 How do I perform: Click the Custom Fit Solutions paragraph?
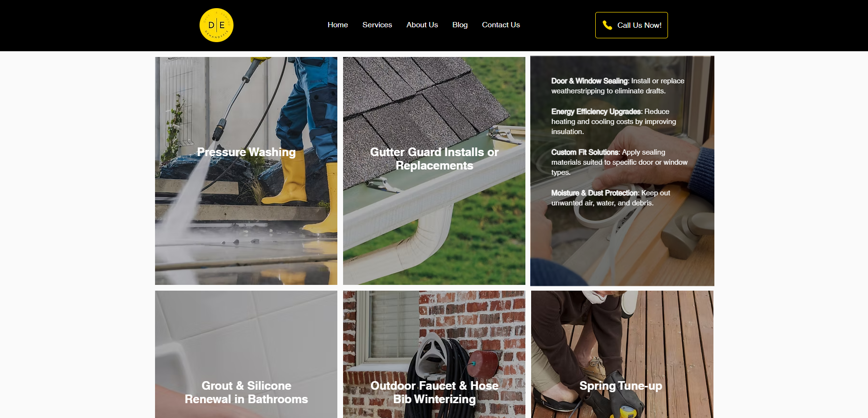coord(619,162)
